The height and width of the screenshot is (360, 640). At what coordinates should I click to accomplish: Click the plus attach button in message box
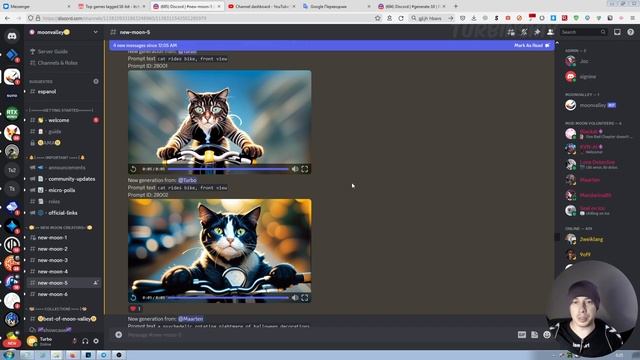[x=119, y=335]
